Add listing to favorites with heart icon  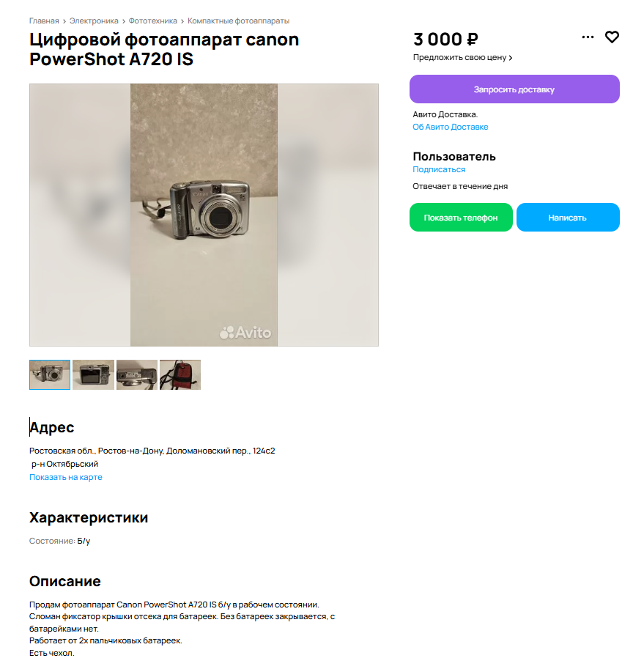point(612,37)
